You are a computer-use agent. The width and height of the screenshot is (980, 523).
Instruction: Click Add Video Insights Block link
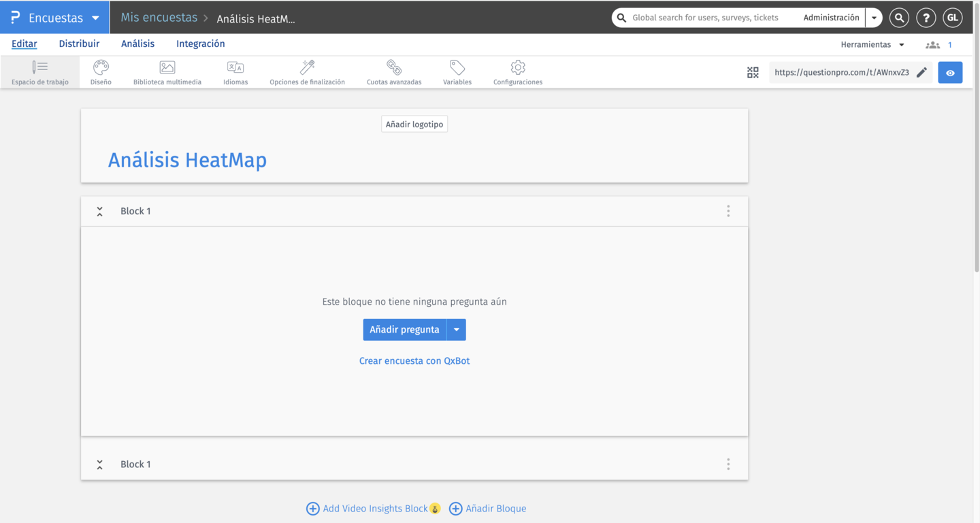coord(376,509)
